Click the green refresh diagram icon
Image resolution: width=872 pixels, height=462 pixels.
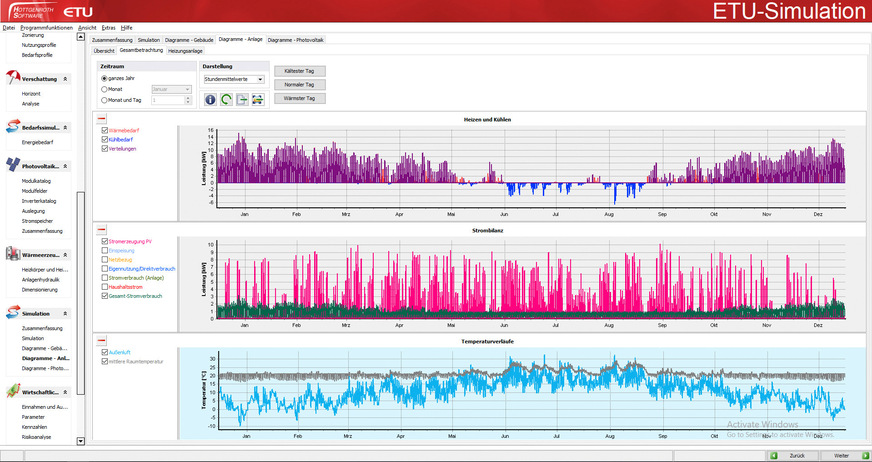[226, 99]
